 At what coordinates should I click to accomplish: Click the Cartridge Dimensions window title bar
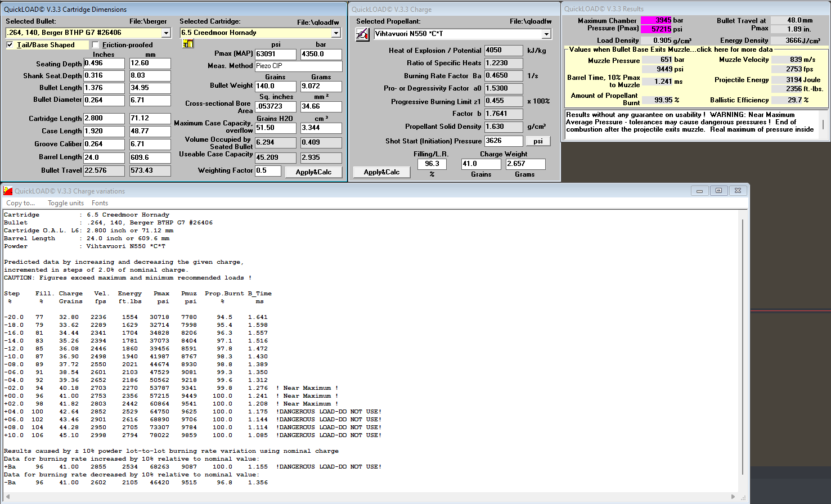pos(173,9)
